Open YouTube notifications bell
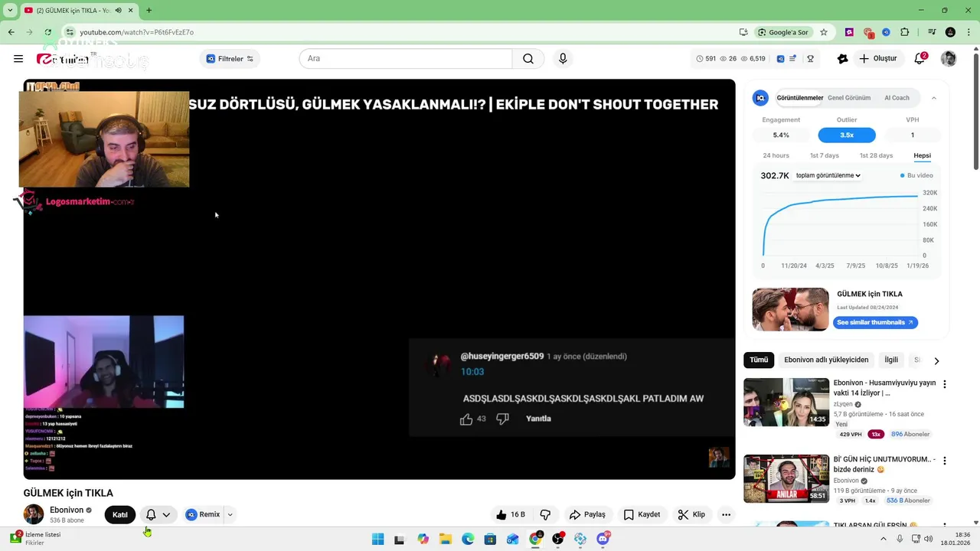 click(x=920, y=59)
